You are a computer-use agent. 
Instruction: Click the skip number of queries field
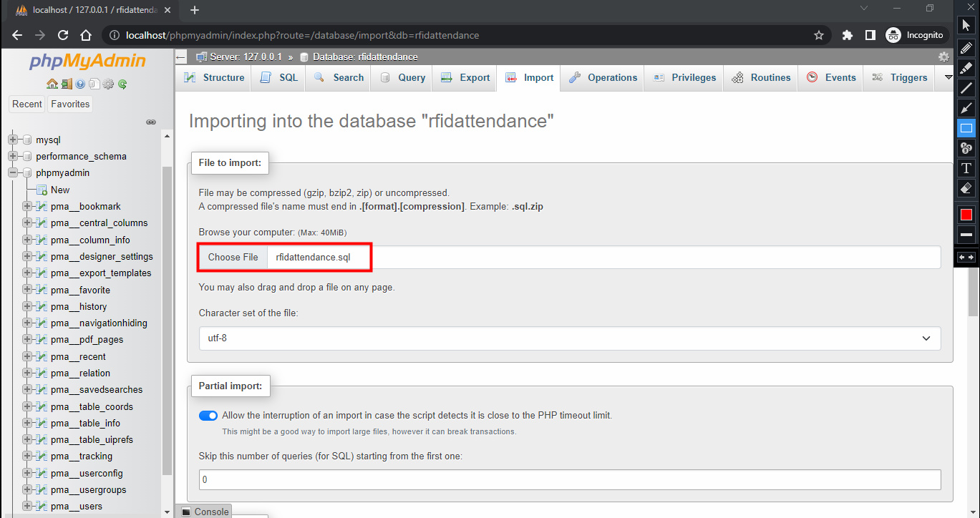[569, 479]
